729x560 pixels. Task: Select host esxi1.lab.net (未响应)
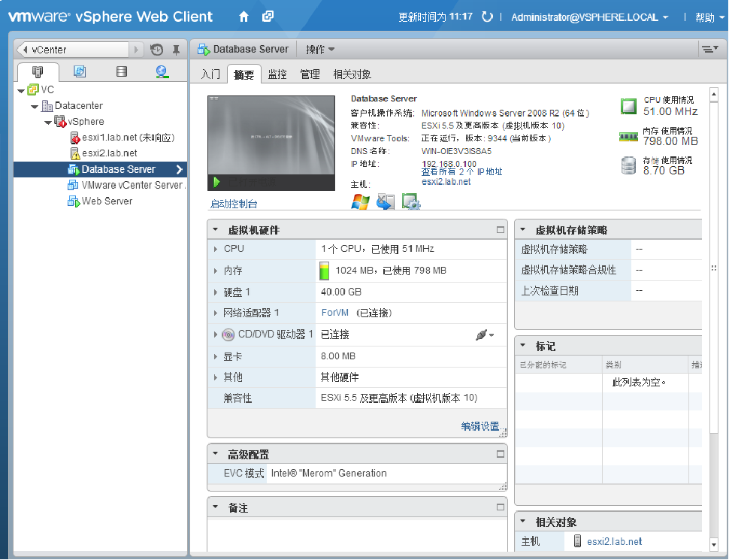(x=123, y=138)
